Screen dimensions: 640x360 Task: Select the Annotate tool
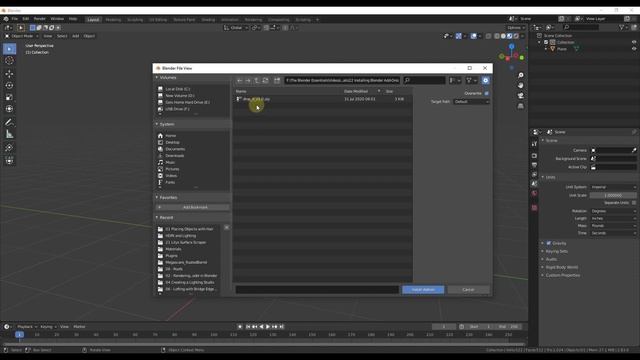click(x=9, y=122)
